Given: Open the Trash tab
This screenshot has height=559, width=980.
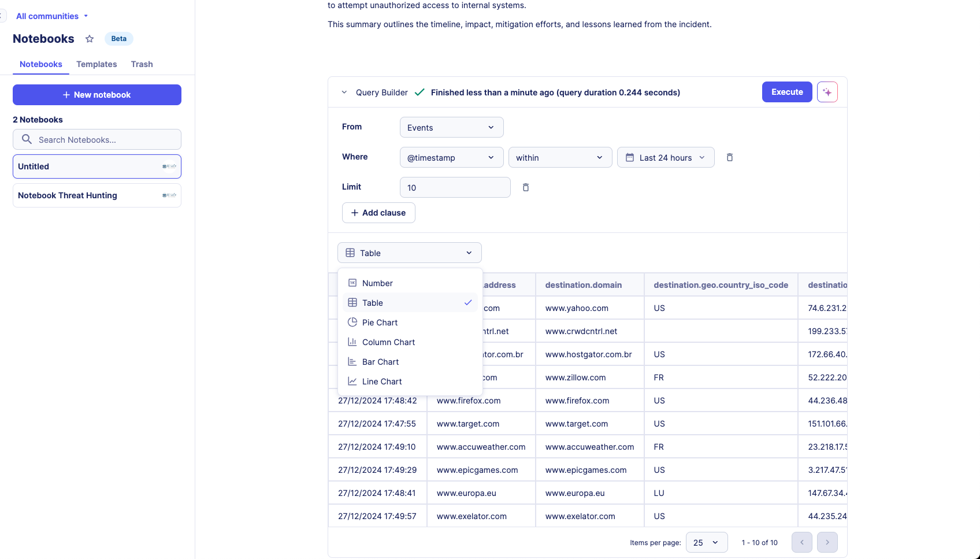Looking at the screenshot, I should [x=142, y=64].
